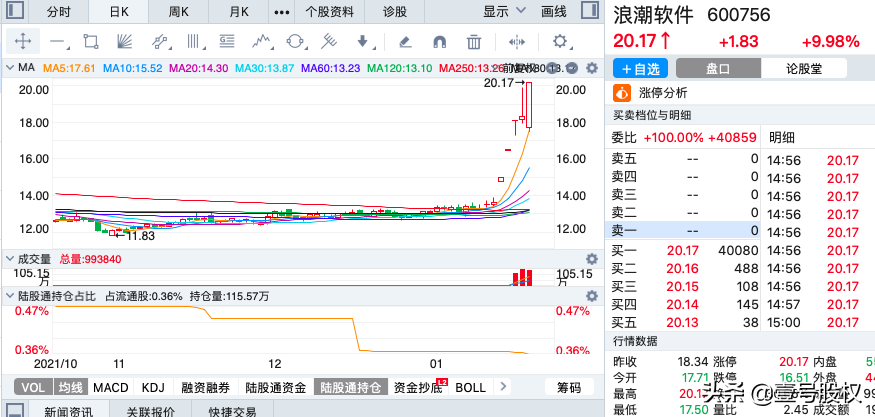
Task: Select the 论股堂 discussion tab
Action: [804, 69]
